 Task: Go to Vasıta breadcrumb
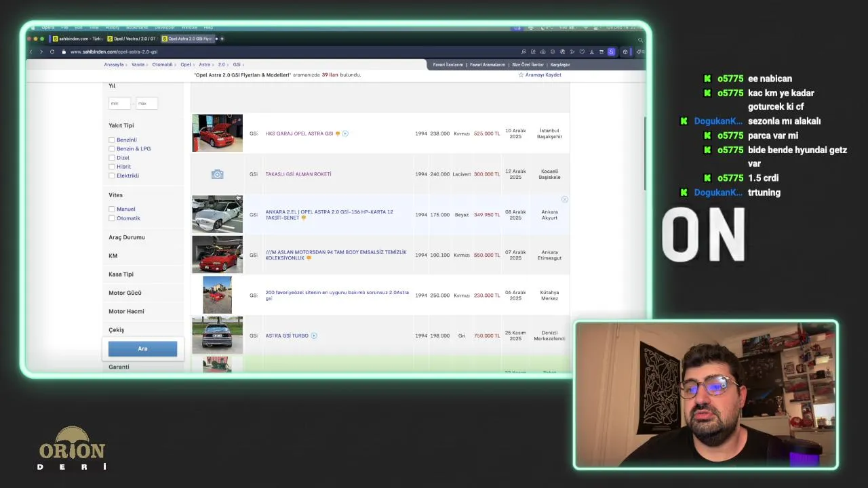pos(138,64)
